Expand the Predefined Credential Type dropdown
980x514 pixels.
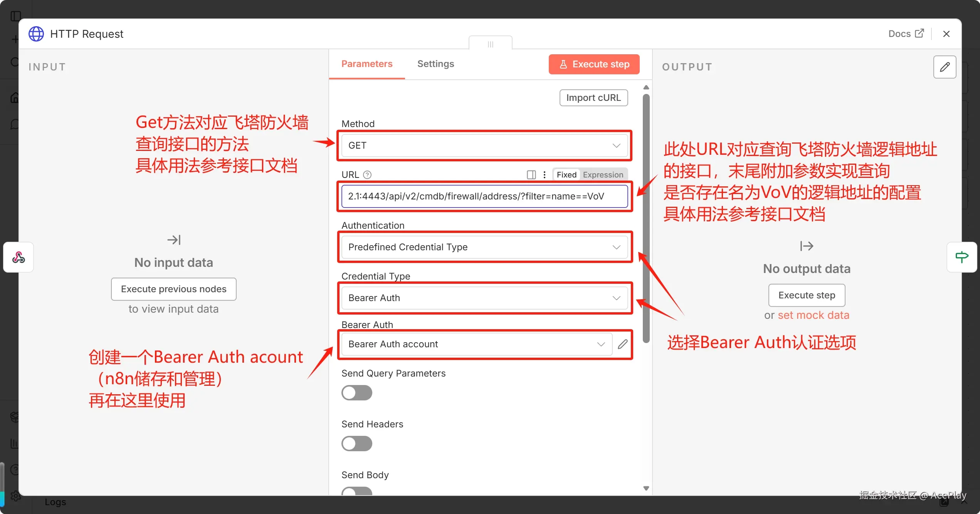point(484,247)
